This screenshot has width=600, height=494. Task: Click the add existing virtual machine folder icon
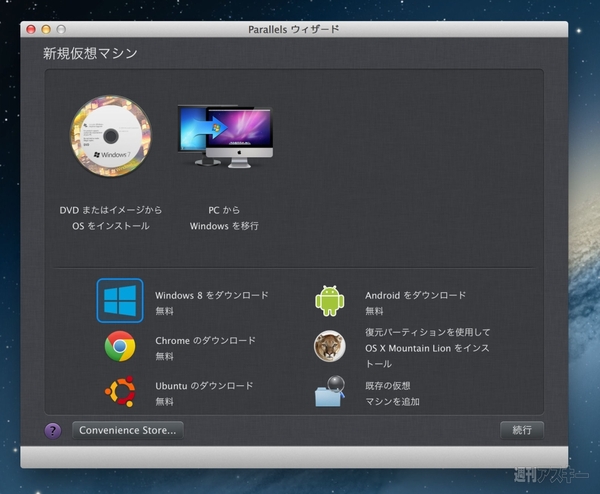coord(329,391)
